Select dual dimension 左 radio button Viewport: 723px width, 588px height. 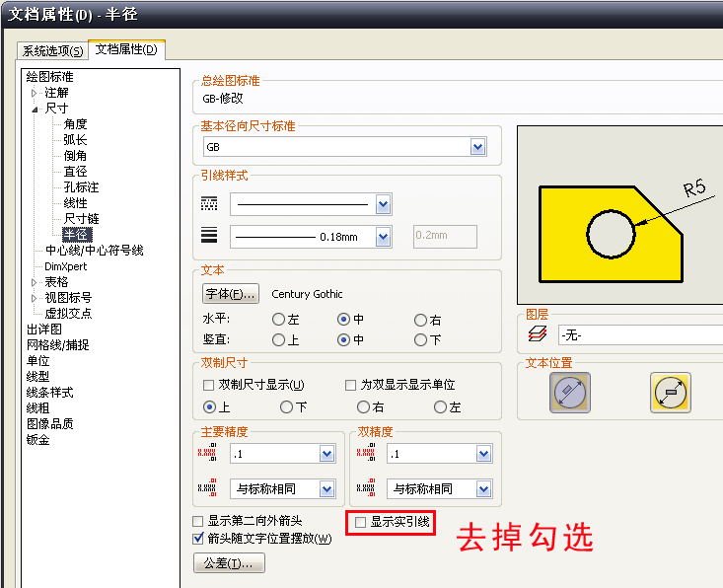tap(440, 406)
